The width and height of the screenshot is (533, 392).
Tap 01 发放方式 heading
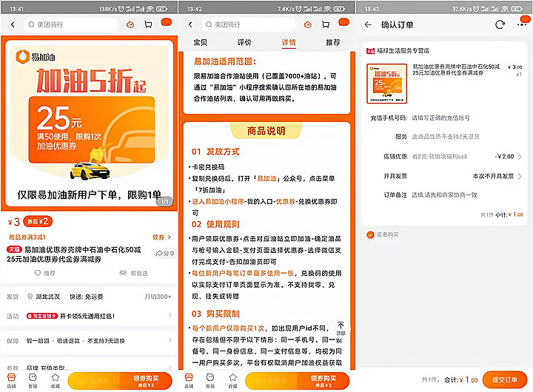215,152
